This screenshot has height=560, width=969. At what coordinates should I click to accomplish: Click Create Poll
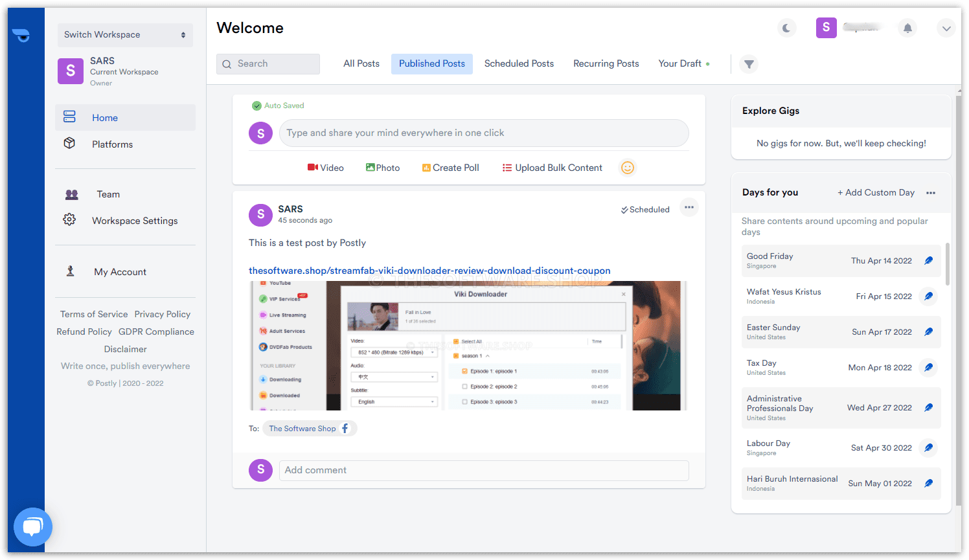(451, 168)
